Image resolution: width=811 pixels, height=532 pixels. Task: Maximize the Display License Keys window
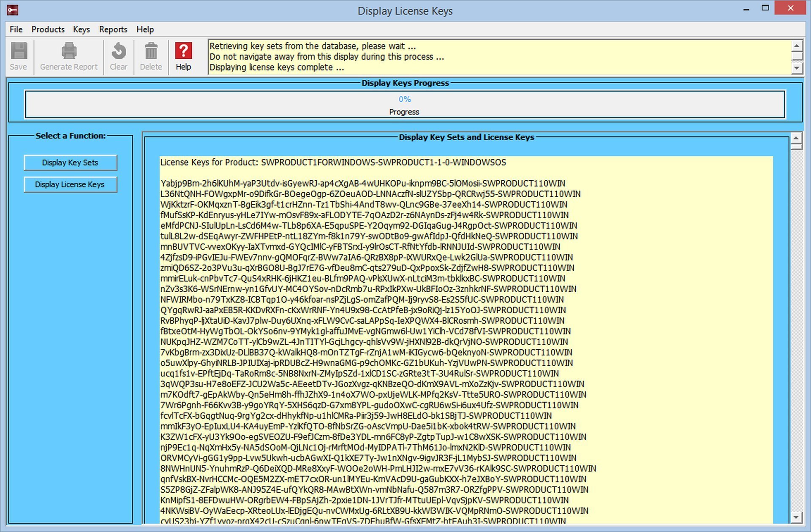pos(765,8)
